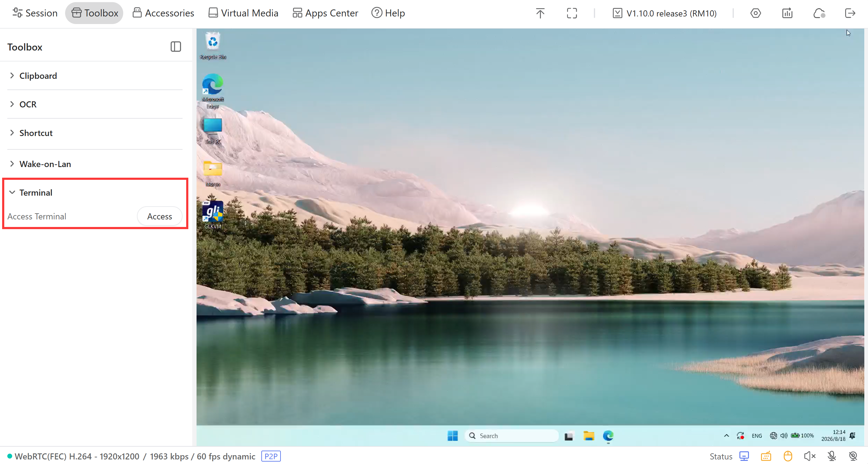Click the video monitor status icon
Image resolution: width=868 pixels, height=464 pixels.
(744, 456)
